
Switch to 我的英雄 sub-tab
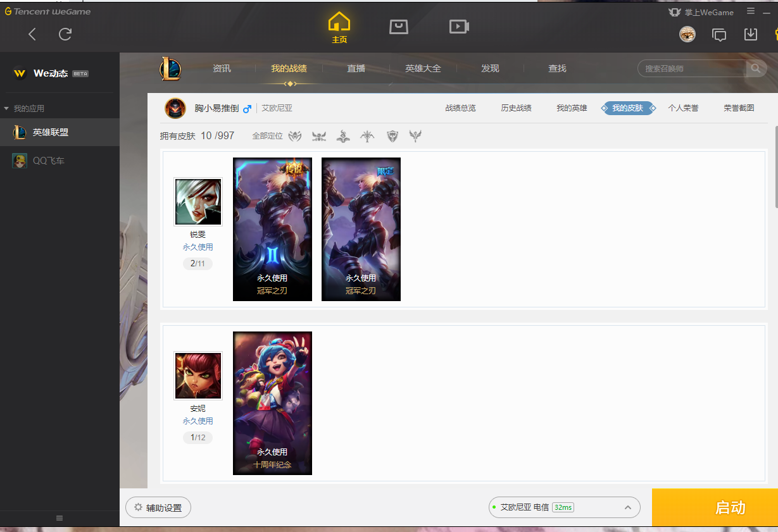coord(572,108)
